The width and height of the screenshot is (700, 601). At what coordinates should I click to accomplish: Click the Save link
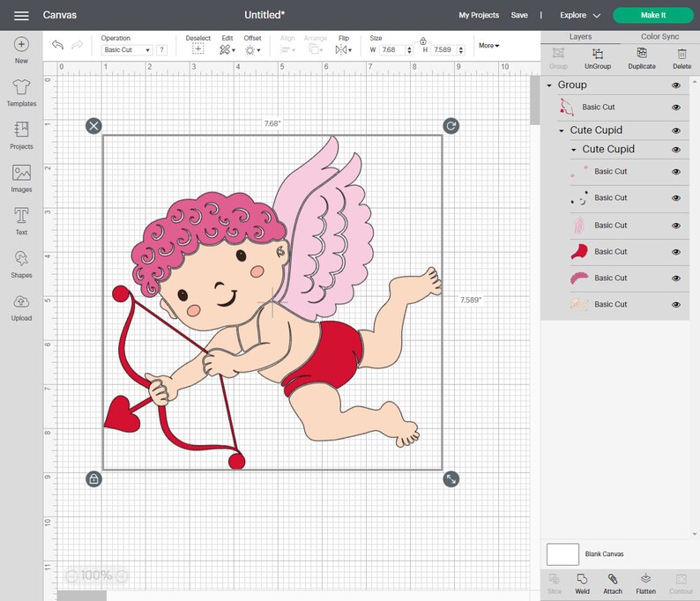519,15
